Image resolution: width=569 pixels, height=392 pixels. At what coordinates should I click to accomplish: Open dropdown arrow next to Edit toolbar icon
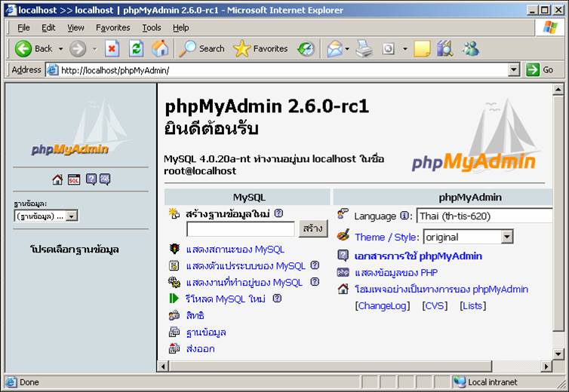[405, 48]
